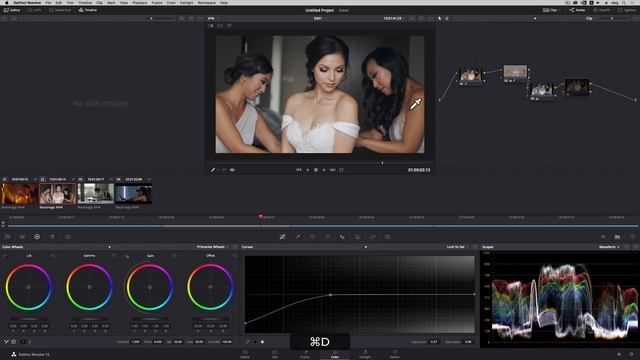The image size is (640, 360).
Task: Open the Playback menu
Action: [140, 2]
